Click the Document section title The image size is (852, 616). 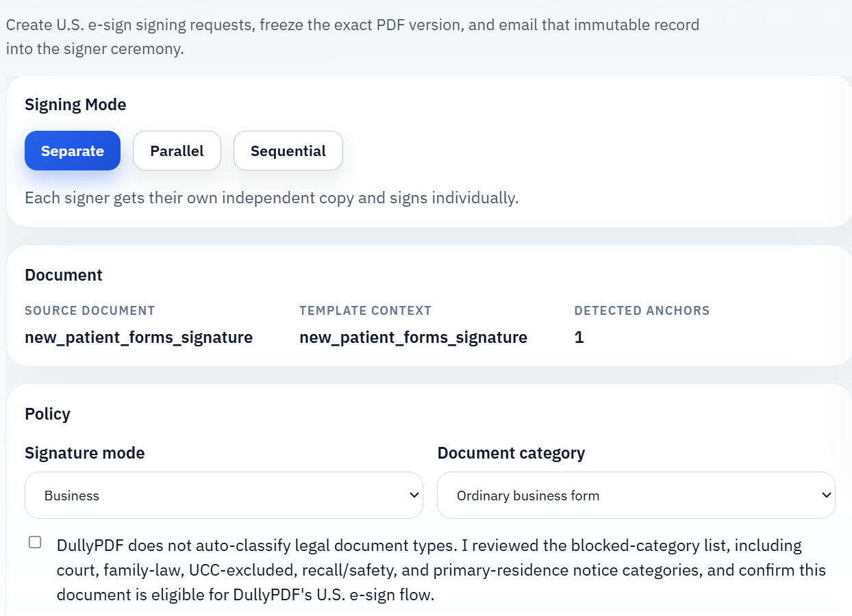point(63,274)
